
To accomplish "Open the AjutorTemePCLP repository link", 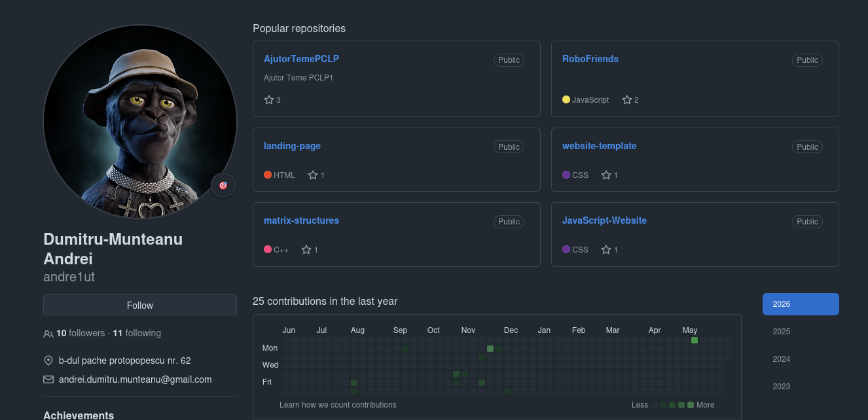I will (x=301, y=59).
